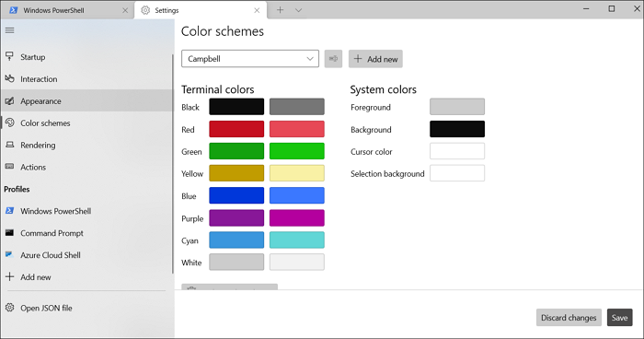The height and width of the screenshot is (339, 644).
Task: Click the Interaction cursor icon
Action: point(9,78)
